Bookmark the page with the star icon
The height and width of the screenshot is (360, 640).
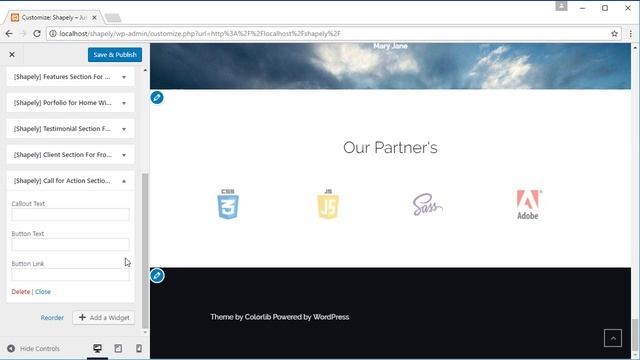tap(614, 33)
